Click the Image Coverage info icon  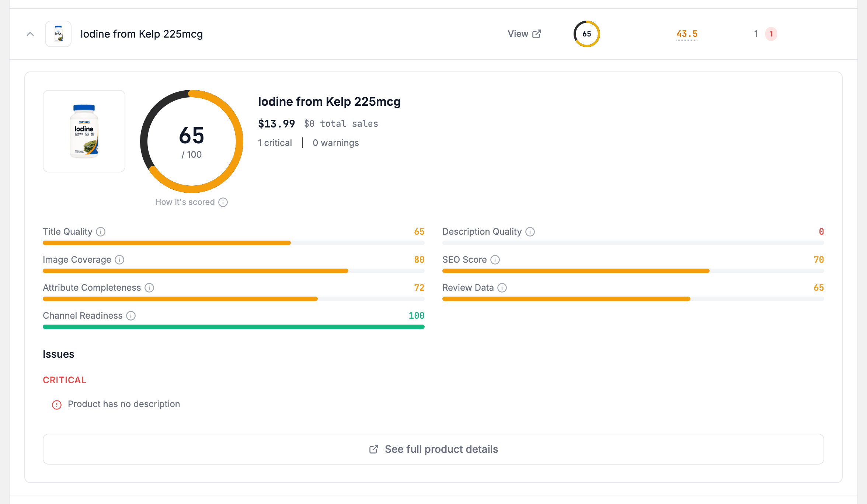tap(119, 260)
